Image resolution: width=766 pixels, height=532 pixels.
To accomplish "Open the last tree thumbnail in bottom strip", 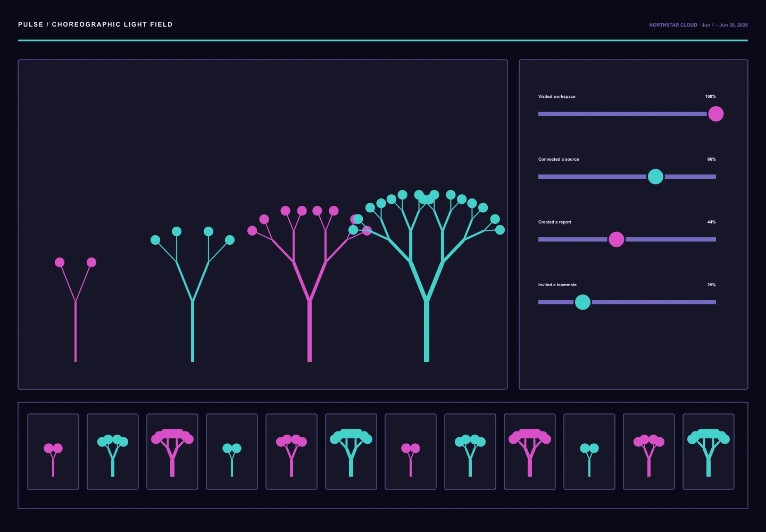I will [709, 452].
